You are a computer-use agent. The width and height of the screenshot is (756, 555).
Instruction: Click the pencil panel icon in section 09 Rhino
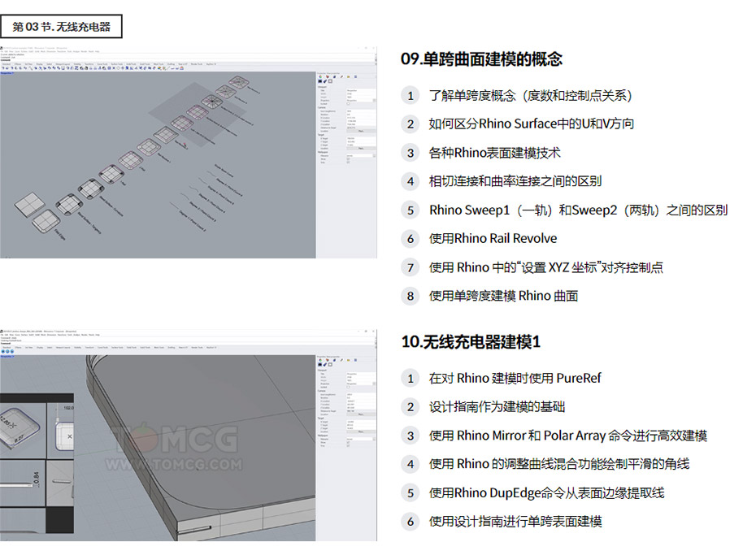(342, 76)
